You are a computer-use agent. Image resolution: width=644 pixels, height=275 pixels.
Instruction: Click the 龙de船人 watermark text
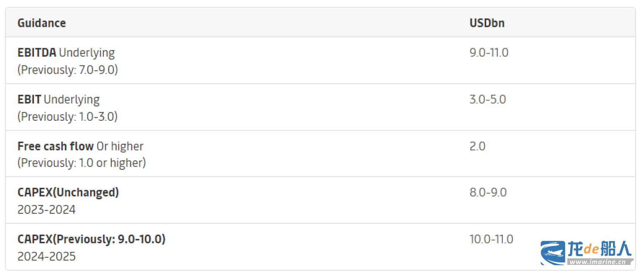(x=600, y=249)
